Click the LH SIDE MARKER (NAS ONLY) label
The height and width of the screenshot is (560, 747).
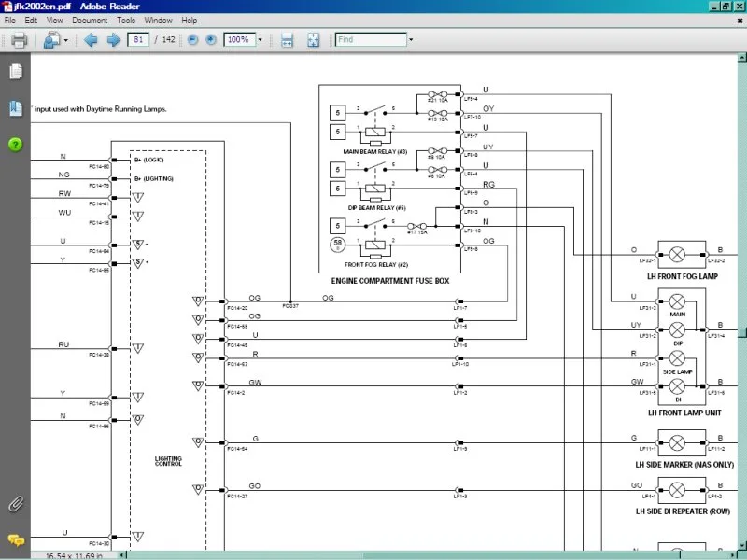pos(684,464)
